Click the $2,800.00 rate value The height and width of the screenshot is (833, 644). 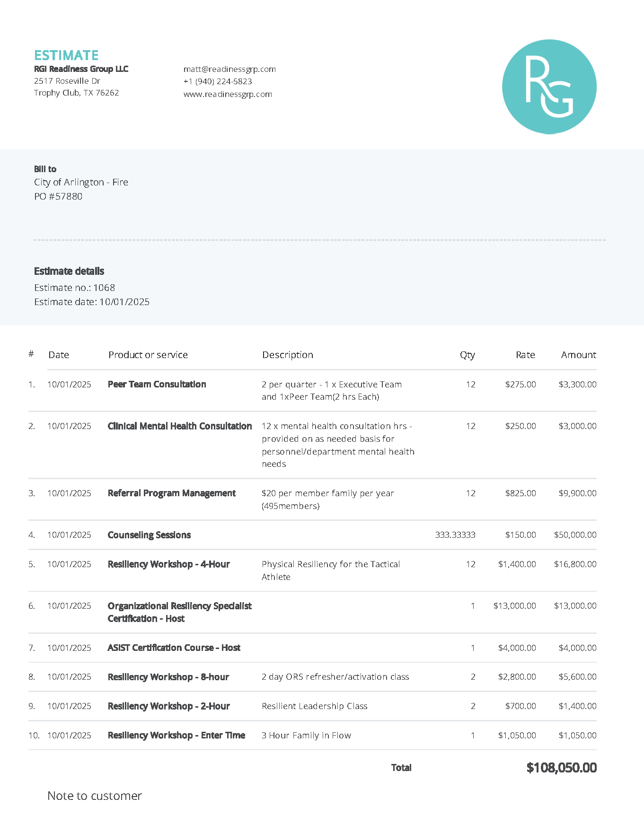click(517, 677)
